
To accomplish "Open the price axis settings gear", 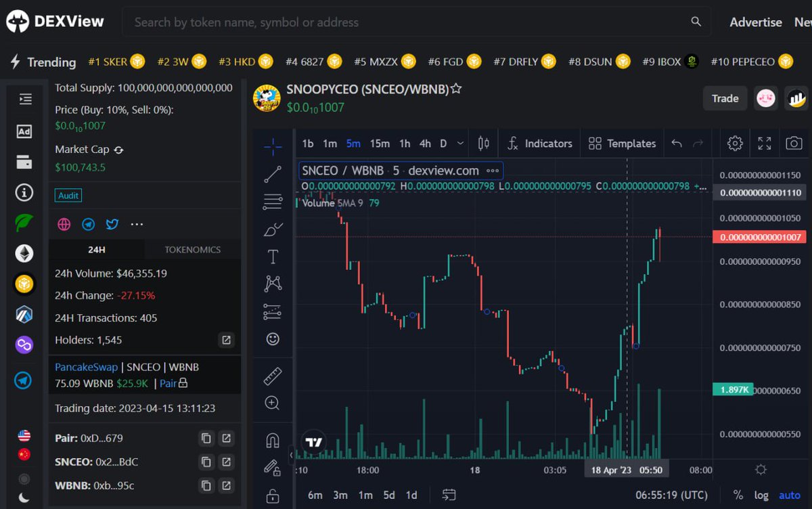I will (x=761, y=469).
